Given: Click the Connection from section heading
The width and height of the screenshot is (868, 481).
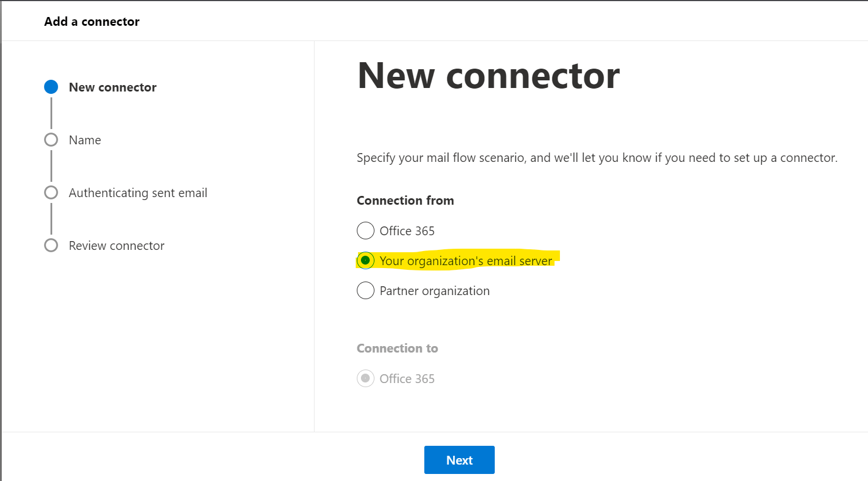Looking at the screenshot, I should click(x=405, y=201).
